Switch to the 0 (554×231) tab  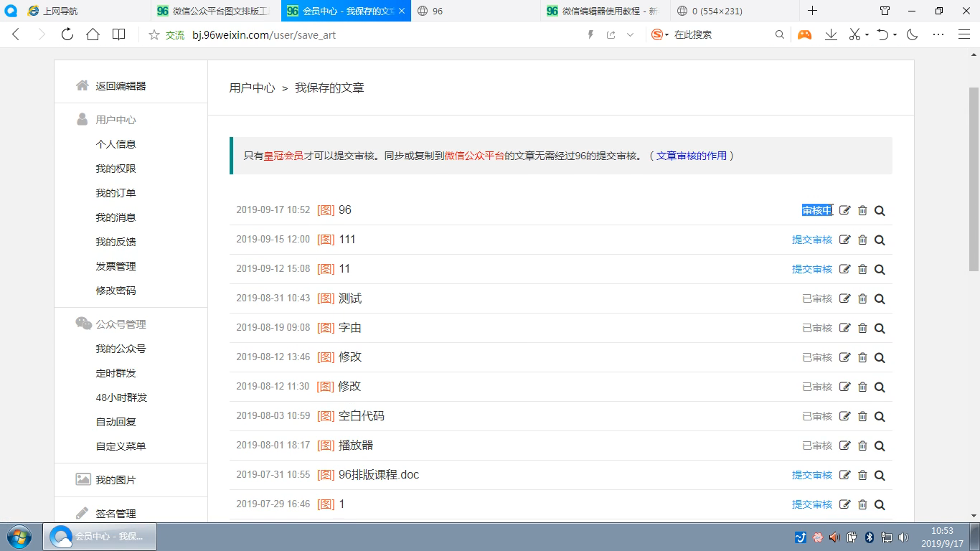[x=735, y=11]
